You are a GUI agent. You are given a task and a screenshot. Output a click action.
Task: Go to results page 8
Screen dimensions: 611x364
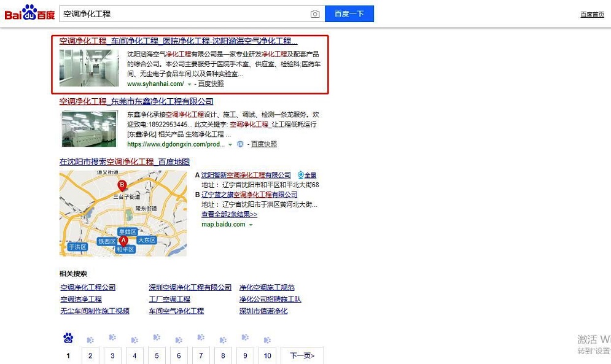(x=223, y=355)
